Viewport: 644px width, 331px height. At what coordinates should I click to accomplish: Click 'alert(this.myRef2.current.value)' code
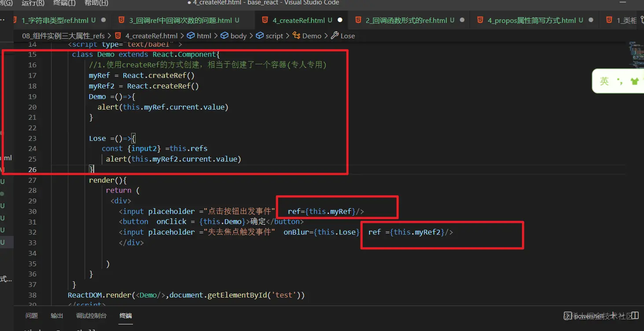pyautogui.click(x=173, y=159)
